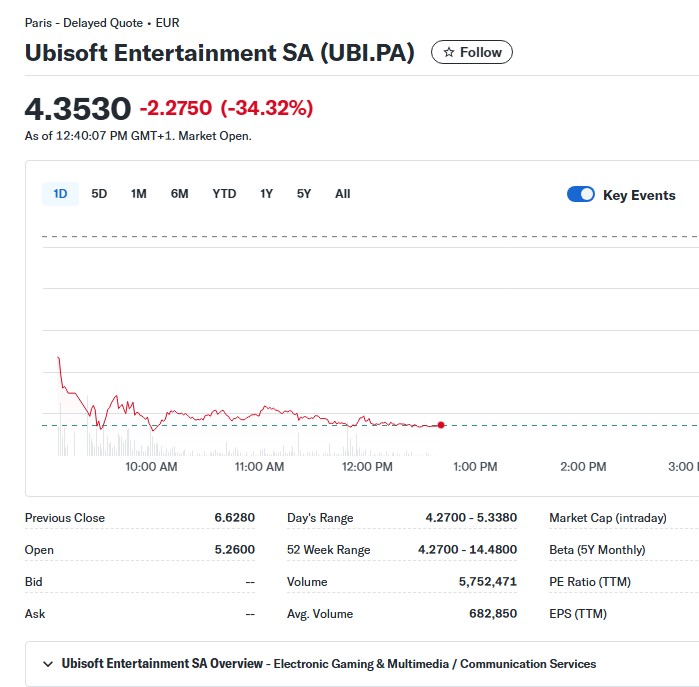Viewport: 699px width, 687px height.
Task: Click the Avg. Volume label
Action: tap(320, 614)
